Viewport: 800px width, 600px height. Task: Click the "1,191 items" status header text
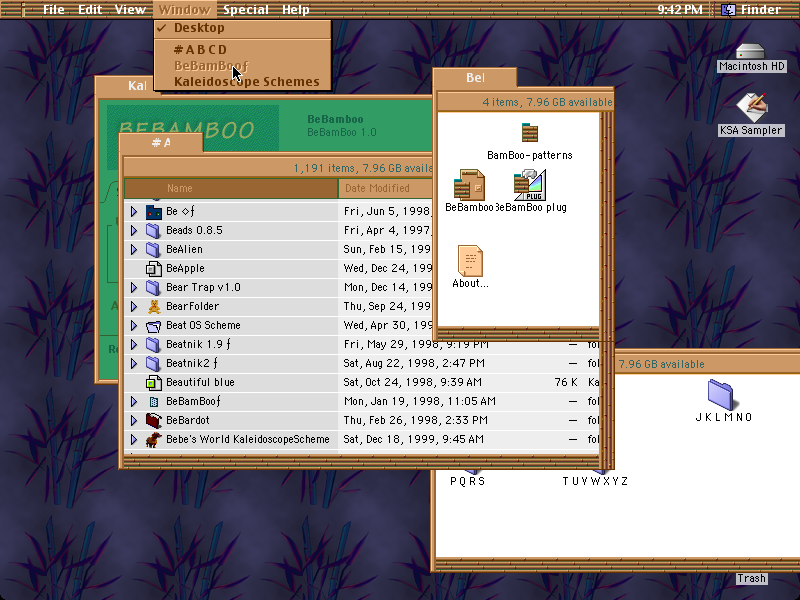324,168
